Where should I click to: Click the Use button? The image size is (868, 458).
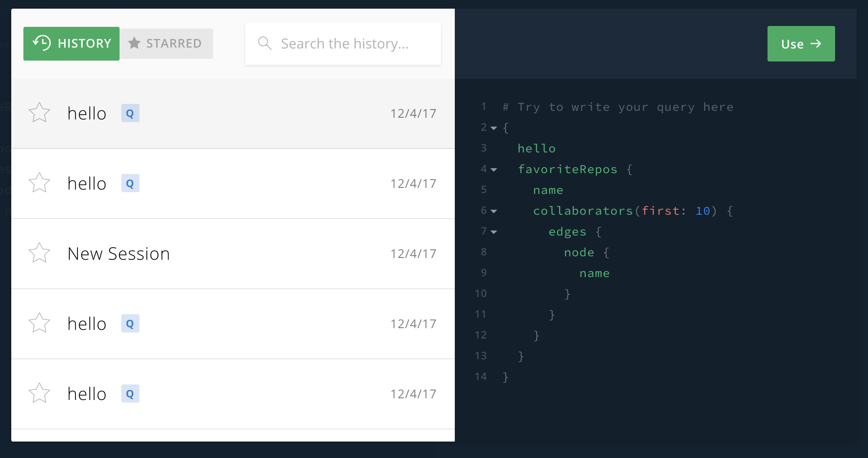click(x=801, y=44)
